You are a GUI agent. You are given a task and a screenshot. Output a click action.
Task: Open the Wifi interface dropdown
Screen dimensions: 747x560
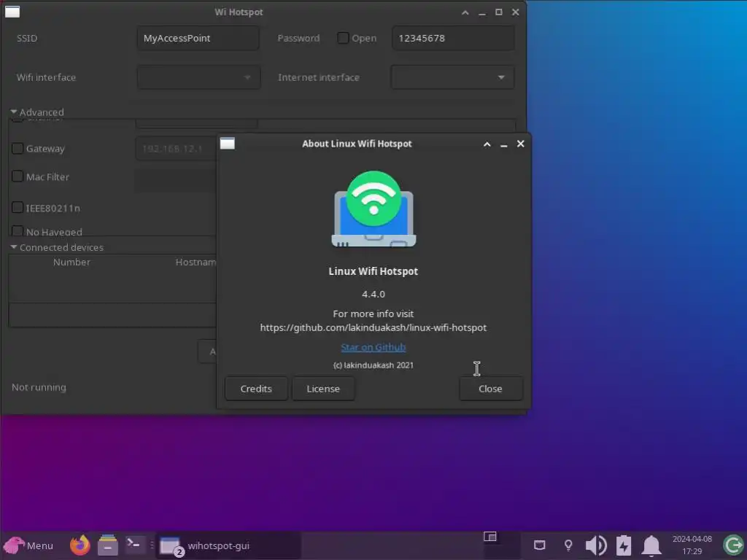point(198,77)
